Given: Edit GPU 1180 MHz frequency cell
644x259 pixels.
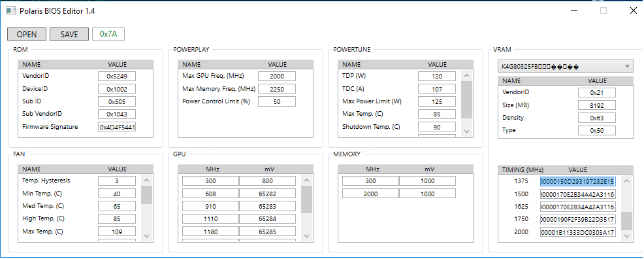Looking at the screenshot, I should point(211,232).
